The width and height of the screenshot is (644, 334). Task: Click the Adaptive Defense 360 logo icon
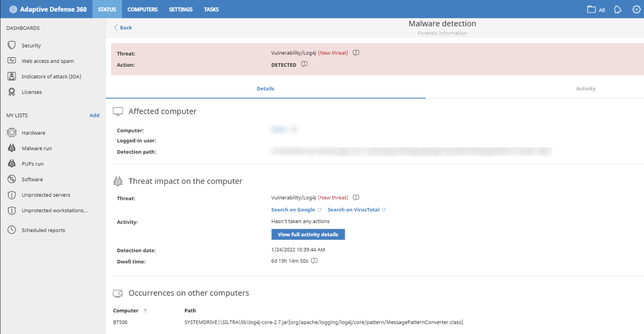pos(13,9)
